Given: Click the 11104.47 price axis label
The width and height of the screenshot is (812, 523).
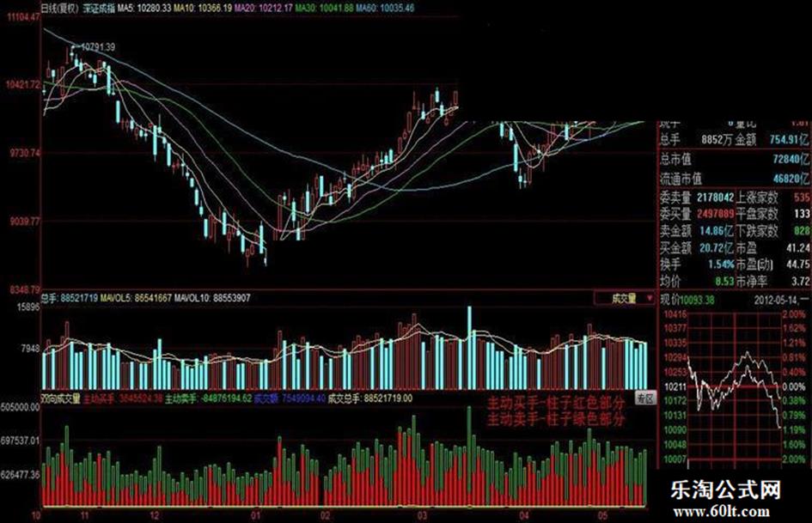Looking at the screenshot, I should coord(23,17).
